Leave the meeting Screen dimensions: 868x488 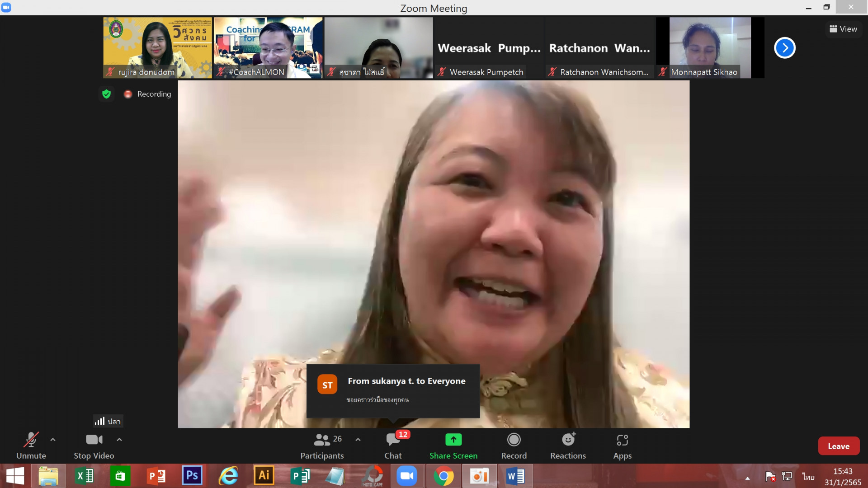(839, 446)
